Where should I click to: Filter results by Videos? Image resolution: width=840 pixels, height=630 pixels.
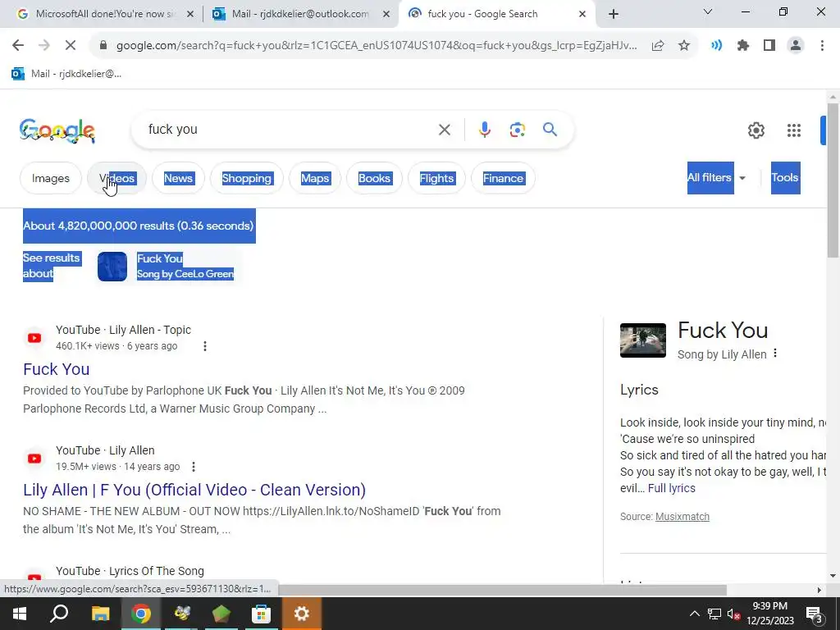tap(116, 178)
